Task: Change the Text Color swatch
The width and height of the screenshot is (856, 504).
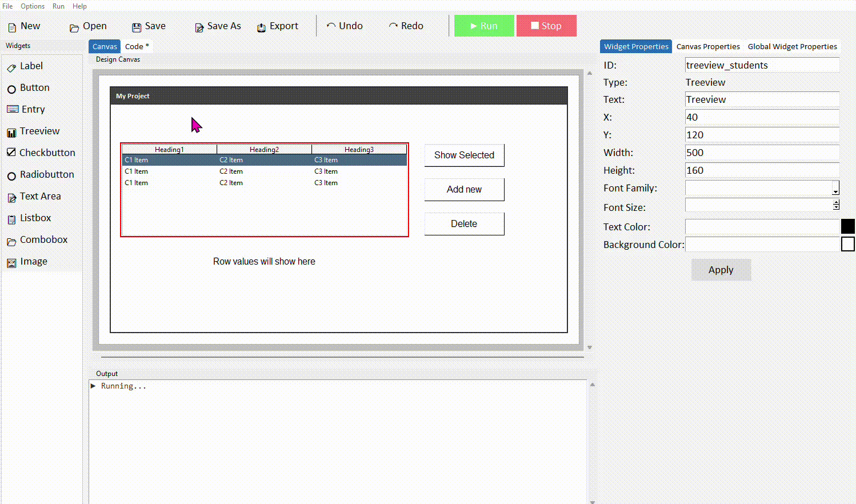Action: pyautogui.click(x=848, y=226)
